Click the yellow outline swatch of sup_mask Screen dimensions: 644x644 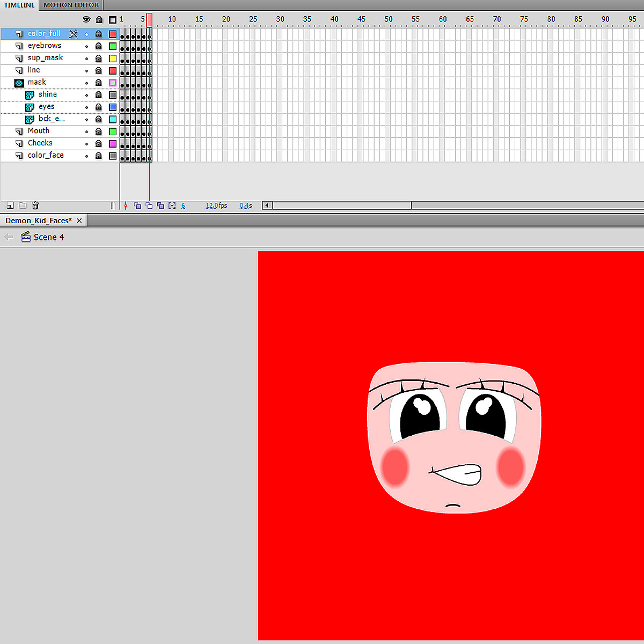click(x=113, y=58)
